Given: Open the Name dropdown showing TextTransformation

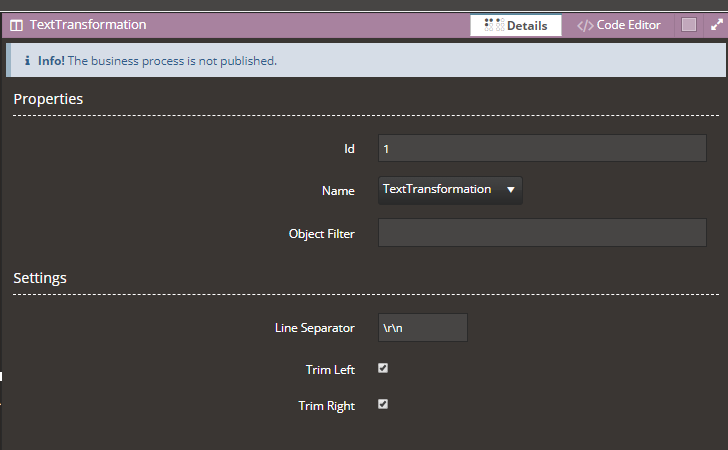Looking at the screenshot, I should 450,190.
